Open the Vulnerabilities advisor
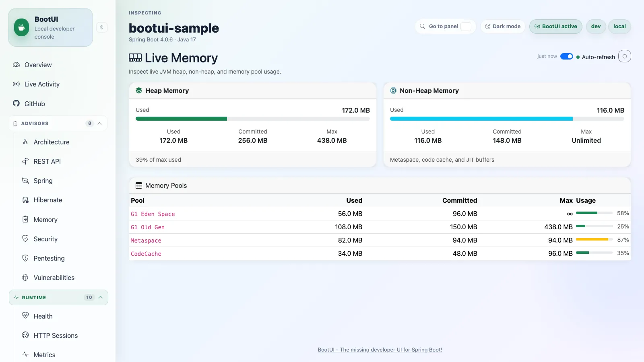 coord(63,278)
